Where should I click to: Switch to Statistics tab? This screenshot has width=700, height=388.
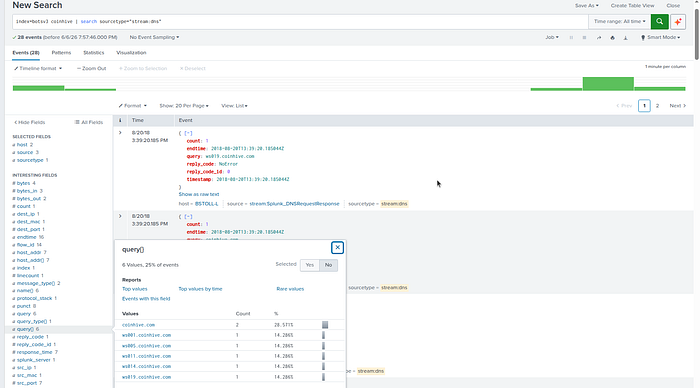[x=93, y=53]
